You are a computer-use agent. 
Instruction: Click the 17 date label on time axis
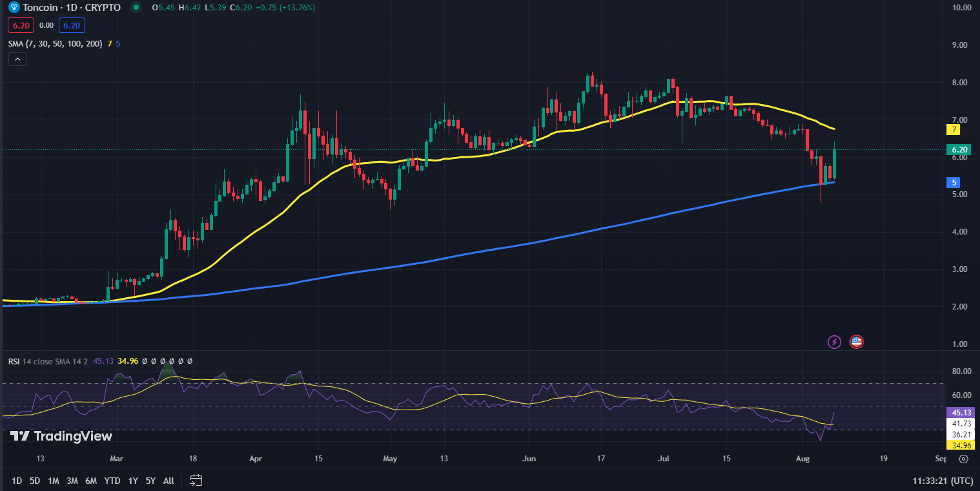(601, 459)
